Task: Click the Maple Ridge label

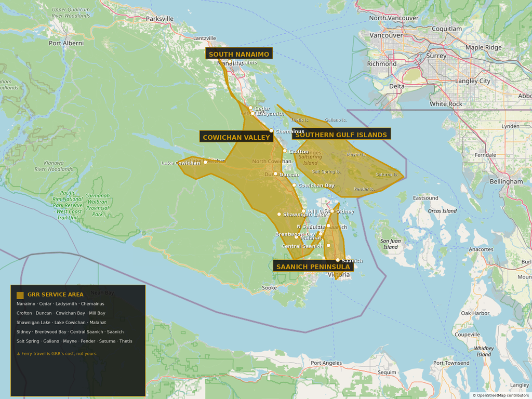Action: click(x=484, y=47)
